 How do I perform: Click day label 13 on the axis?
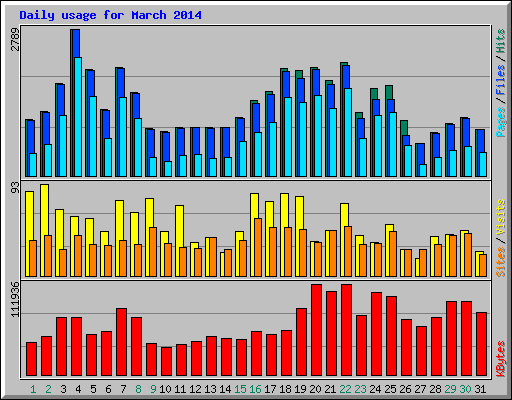[x=210, y=389]
